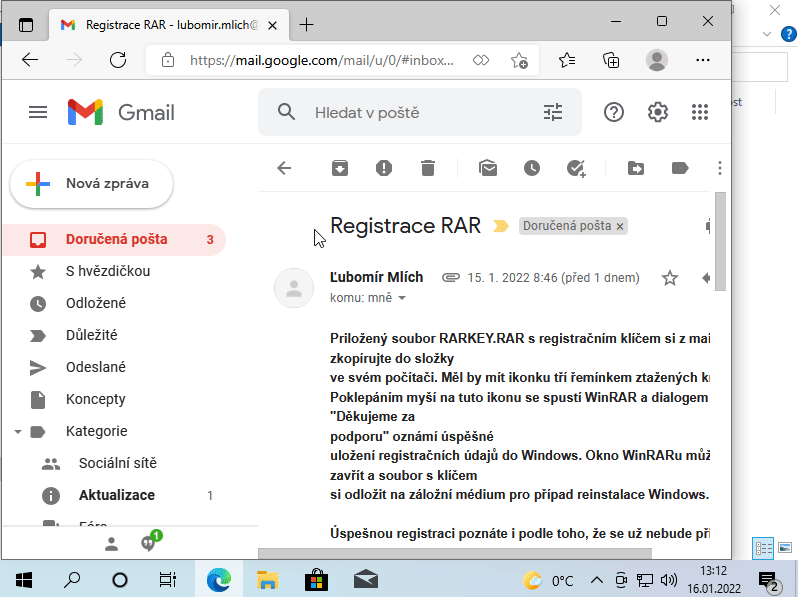Open Doručená pošta inbox folder
Screen dimensions: 798x597
pos(115,240)
